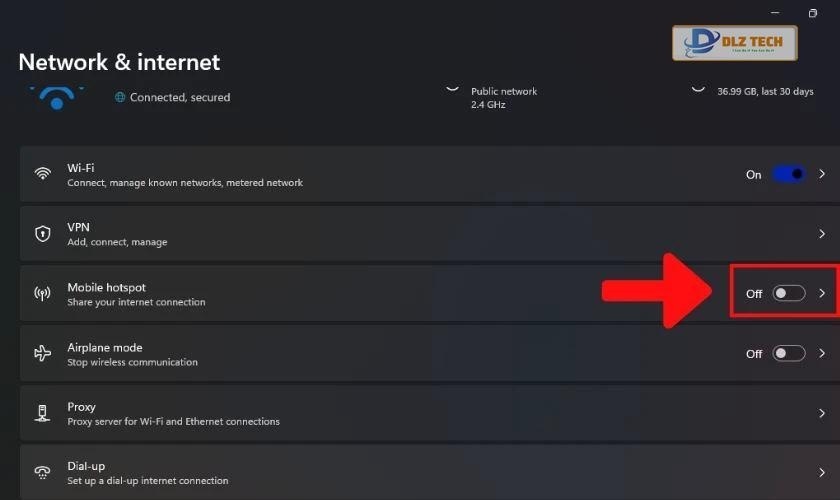Viewport: 840px width, 500px height.
Task: Click the Network & internet page title
Action: pyautogui.click(x=119, y=62)
